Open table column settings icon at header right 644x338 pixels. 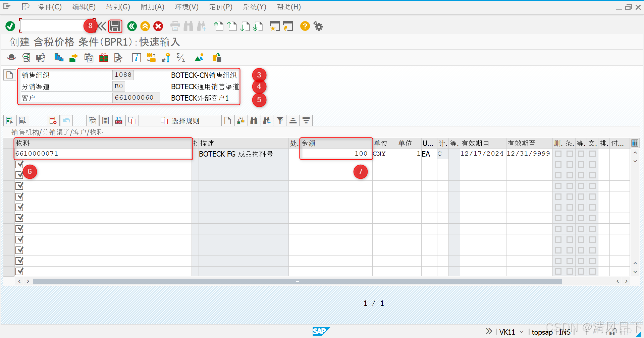click(x=635, y=143)
